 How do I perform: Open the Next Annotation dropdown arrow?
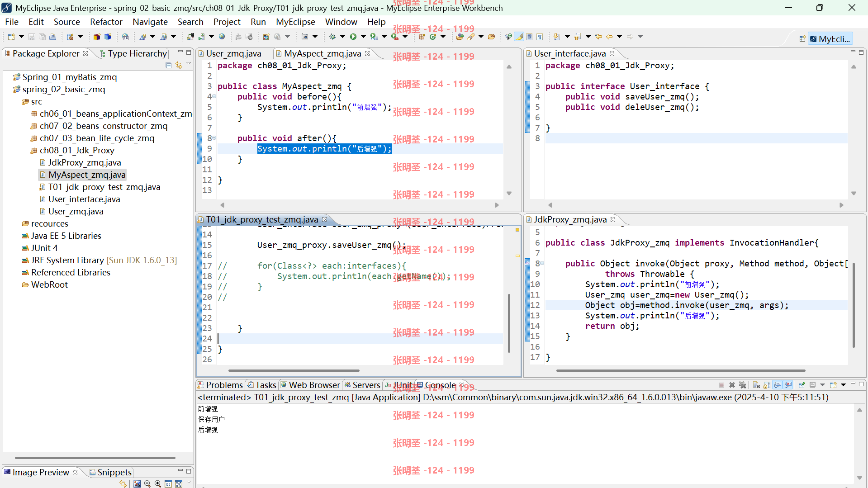coord(567,37)
